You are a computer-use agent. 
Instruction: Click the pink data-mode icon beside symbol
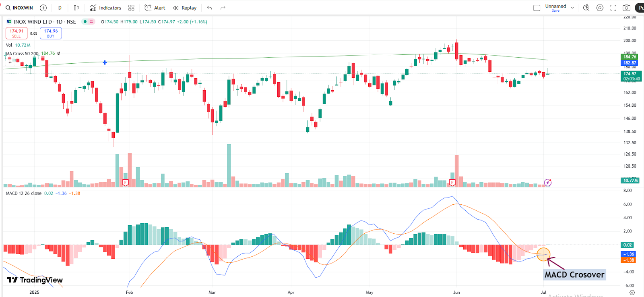pos(91,22)
